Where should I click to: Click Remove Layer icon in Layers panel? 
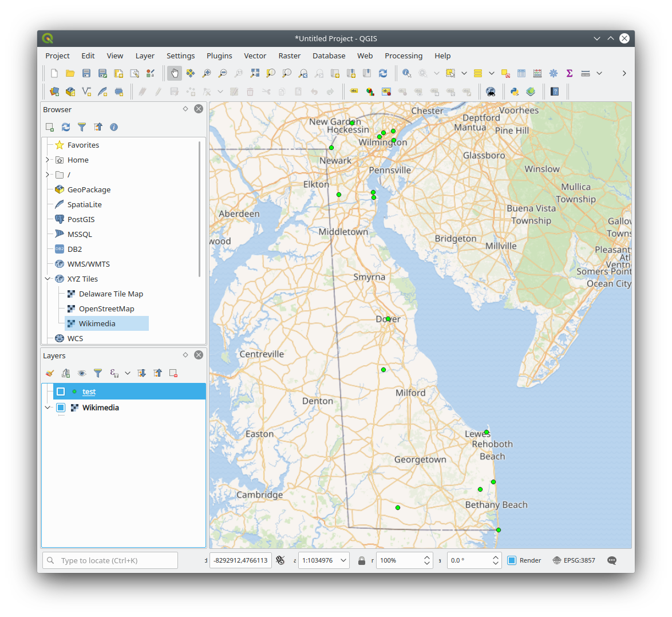tap(173, 373)
